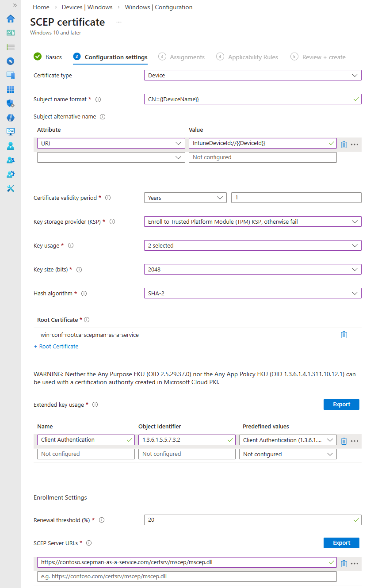Open Endpoint security shield icon
Image resolution: width=374 pixels, height=588 pixels.
11,103
